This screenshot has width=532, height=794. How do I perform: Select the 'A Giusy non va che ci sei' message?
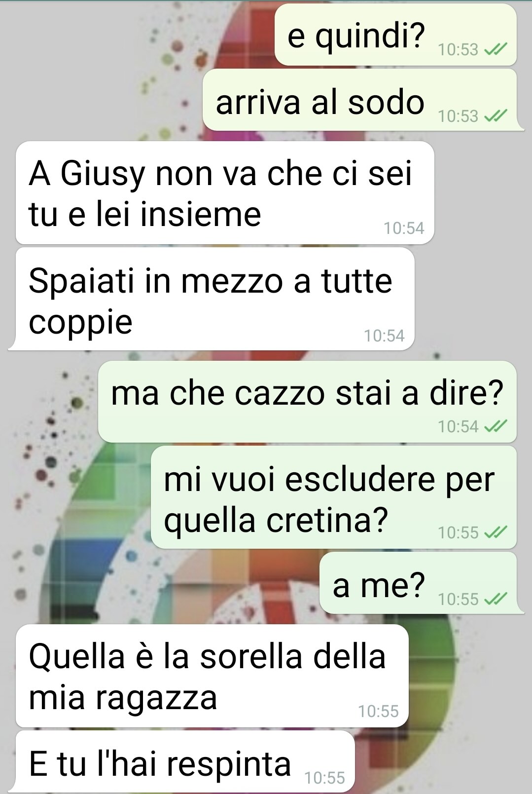point(225,192)
